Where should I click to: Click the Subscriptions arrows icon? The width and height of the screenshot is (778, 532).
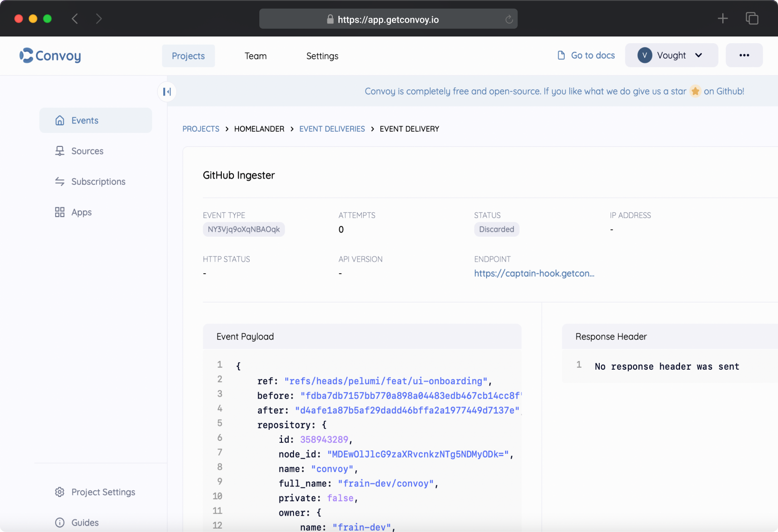[x=60, y=181]
